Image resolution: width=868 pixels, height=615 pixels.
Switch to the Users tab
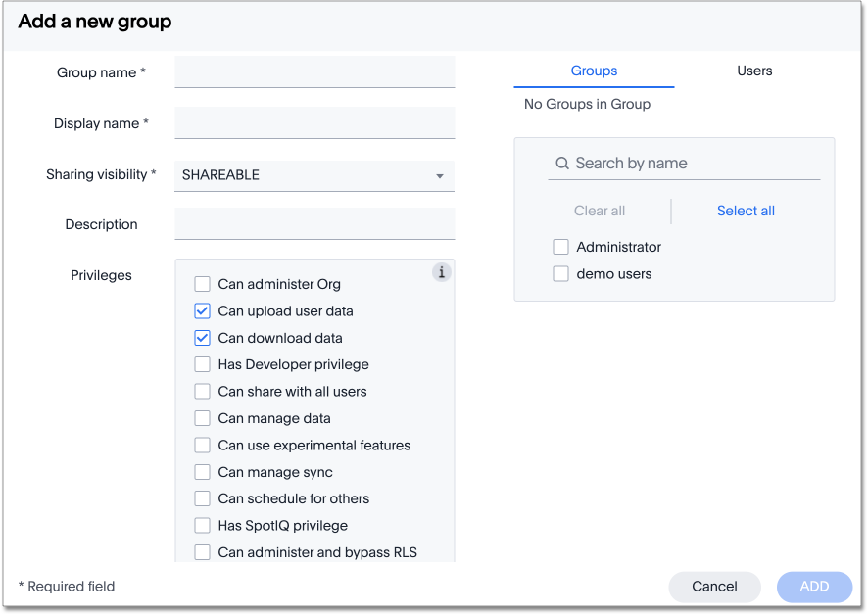point(754,71)
